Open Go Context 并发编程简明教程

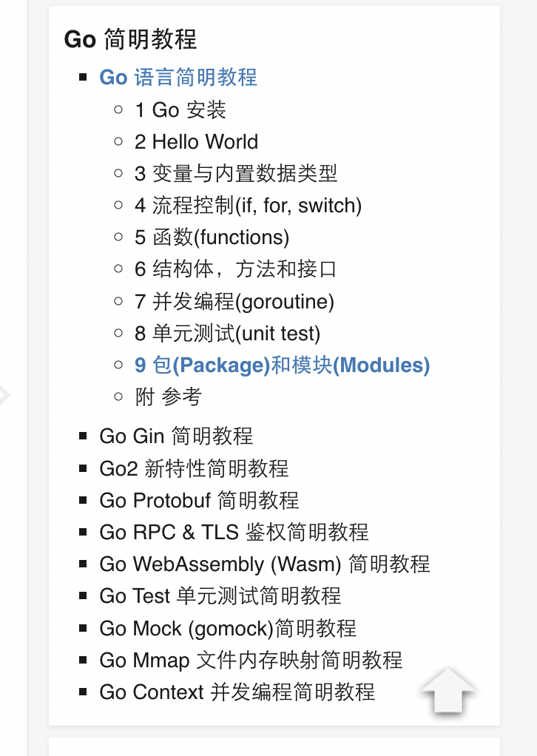237,692
